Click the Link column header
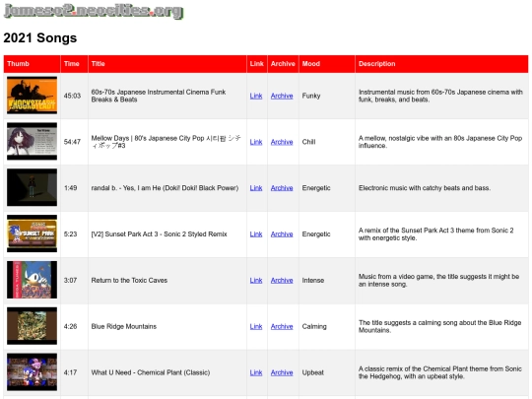532x399 pixels. coord(257,64)
